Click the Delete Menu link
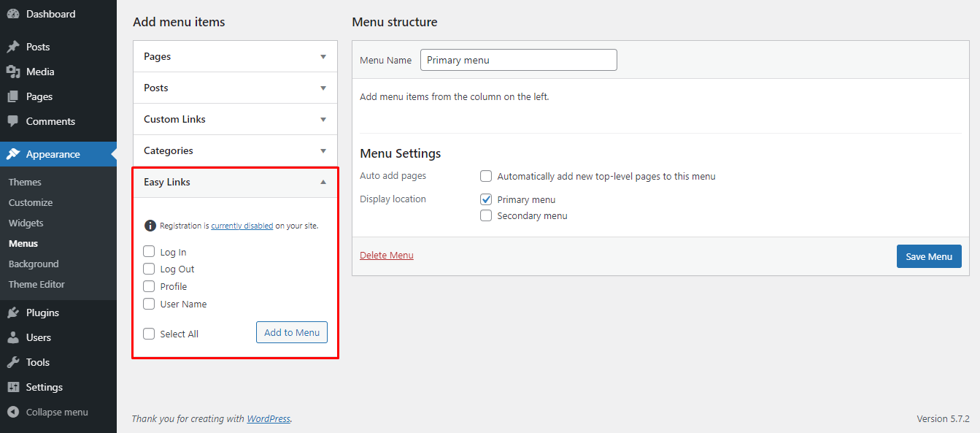The height and width of the screenshot is (433, 980). click(x=387, y=255)
